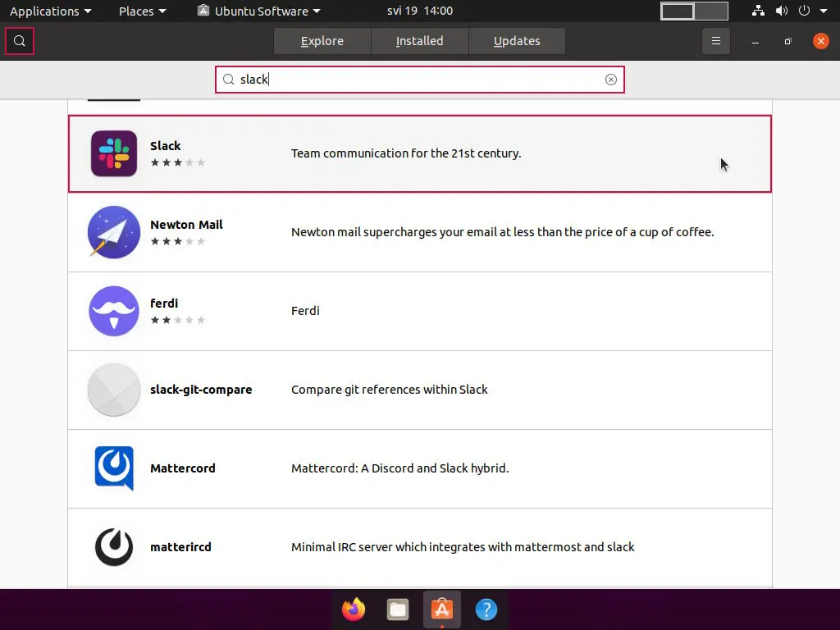Open the matterircd result title
840x630 pixels.
tap(180, 547)
